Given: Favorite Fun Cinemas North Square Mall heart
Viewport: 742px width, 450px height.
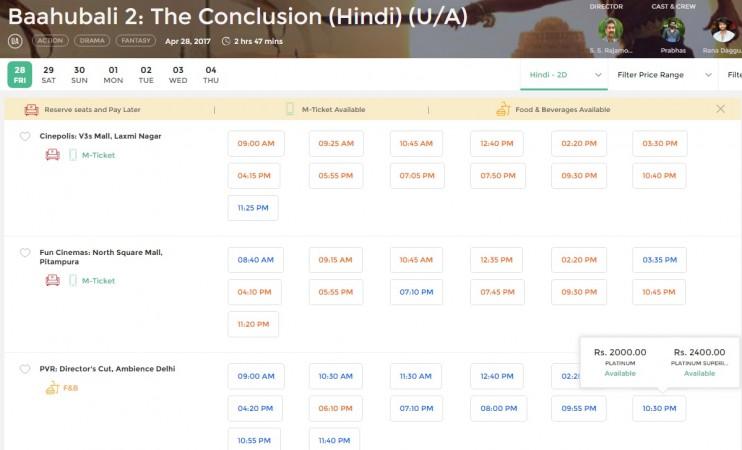Looking at the screenshot, I should tap(25, 253).
